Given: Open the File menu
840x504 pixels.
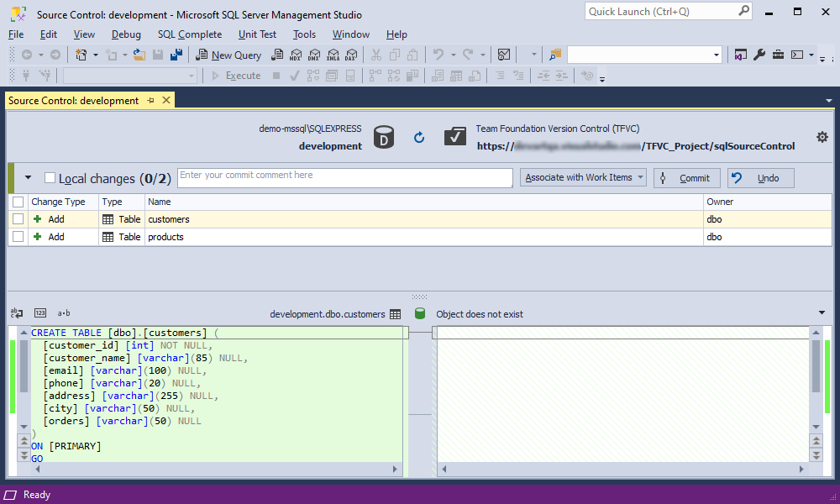Looking at the screenshot, I should 16,34.
